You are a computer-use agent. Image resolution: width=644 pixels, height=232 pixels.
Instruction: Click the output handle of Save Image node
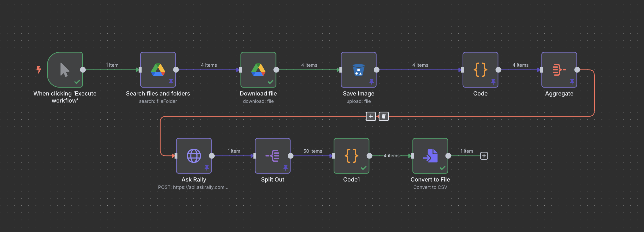pos(376,70)
